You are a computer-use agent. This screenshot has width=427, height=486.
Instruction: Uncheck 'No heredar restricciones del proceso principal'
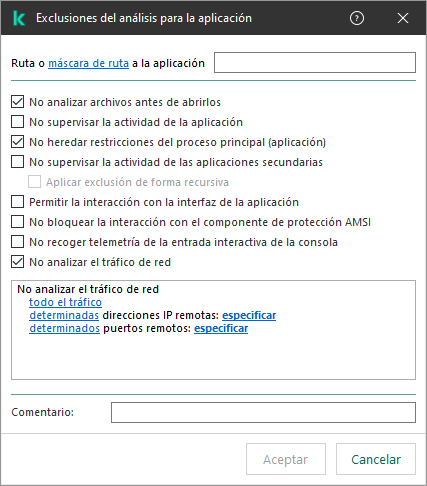pos(17,142)
